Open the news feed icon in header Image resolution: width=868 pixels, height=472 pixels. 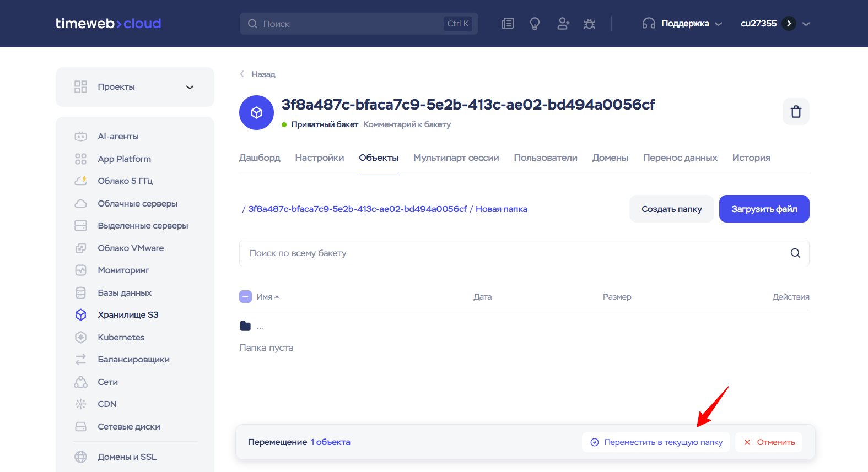tap(508, 24)
